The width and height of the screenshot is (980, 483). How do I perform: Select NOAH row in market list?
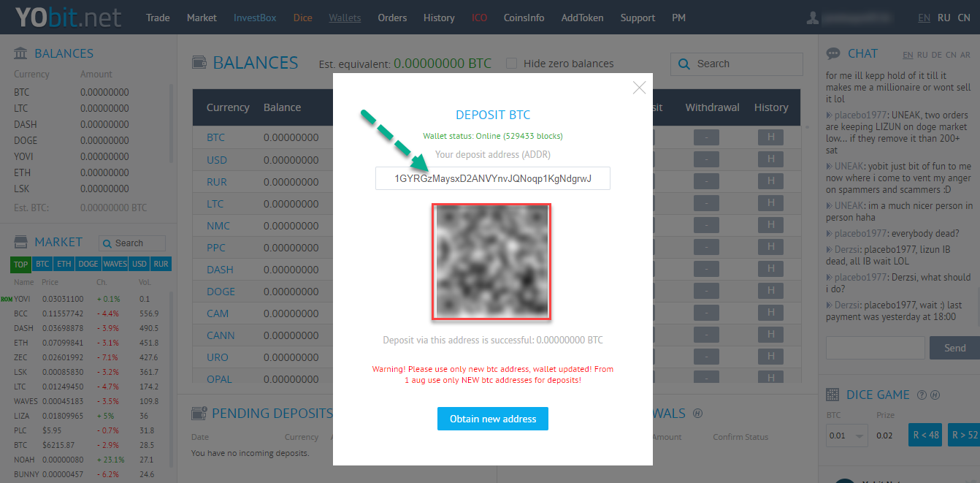tap(86, 460)
